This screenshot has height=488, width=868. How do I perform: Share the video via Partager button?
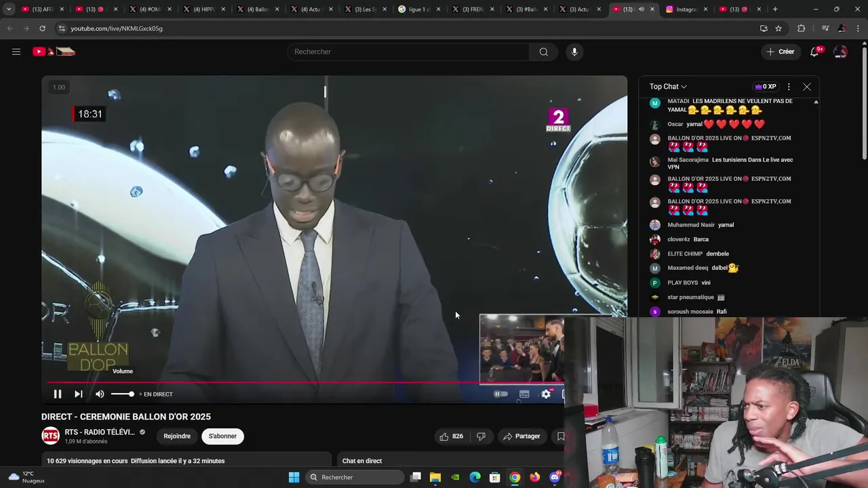click(x=521, y=436)
